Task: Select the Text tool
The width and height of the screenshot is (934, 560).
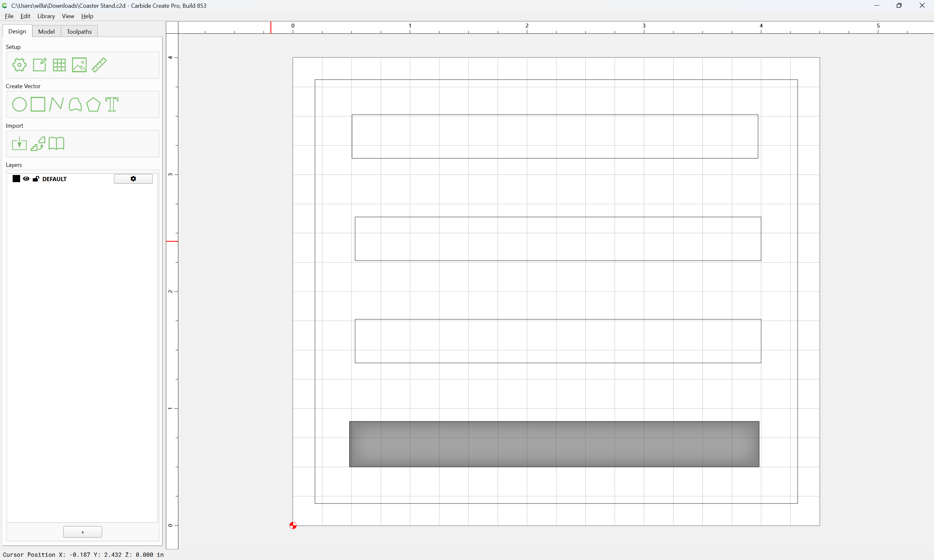Action: [112, 105]
